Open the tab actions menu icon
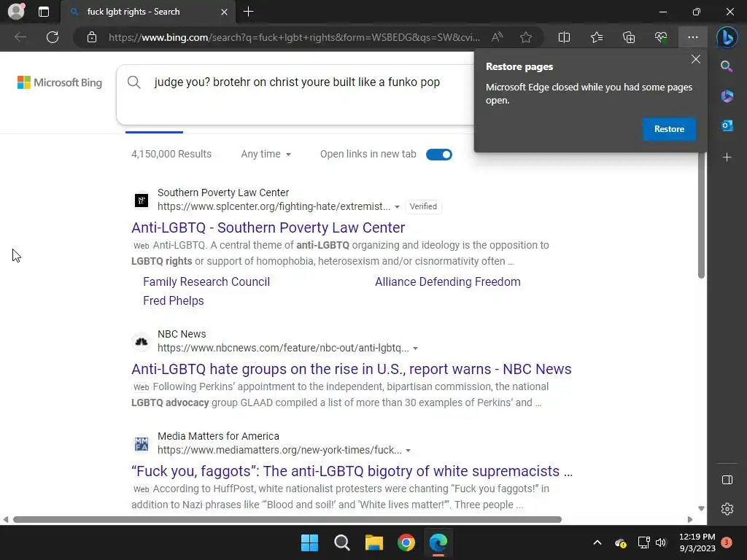 click(x=43, y=12)
